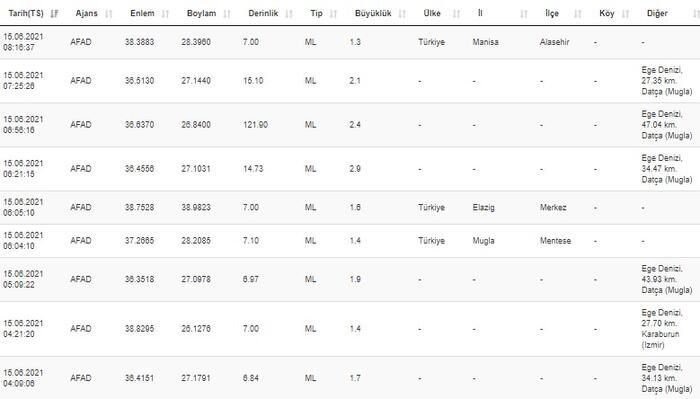
Task: Sort by the Tarih(TS) sort icon
Action: point(54,14)
